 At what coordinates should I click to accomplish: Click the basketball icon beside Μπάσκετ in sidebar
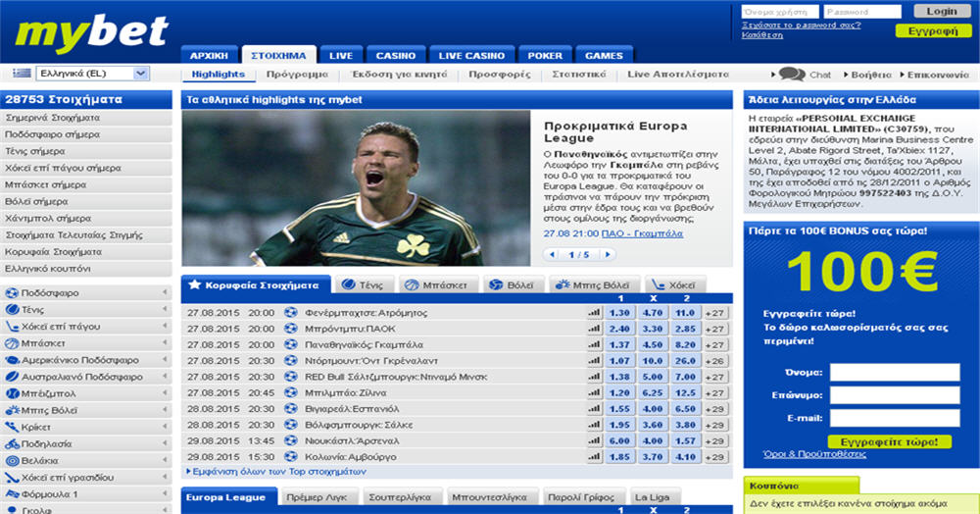[x=12, y=343]
